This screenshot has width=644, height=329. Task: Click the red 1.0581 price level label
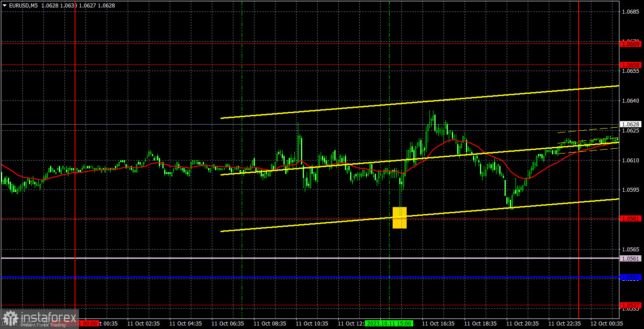coord(631,218)
